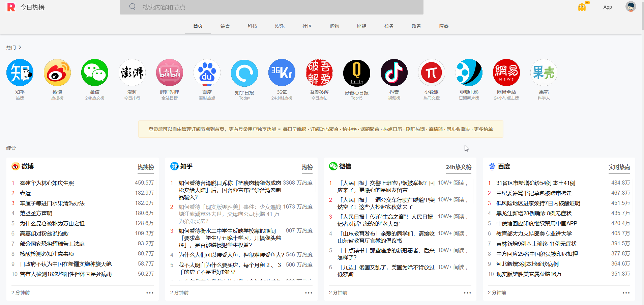Click the 百度 card logo icon

coord(492,166)
